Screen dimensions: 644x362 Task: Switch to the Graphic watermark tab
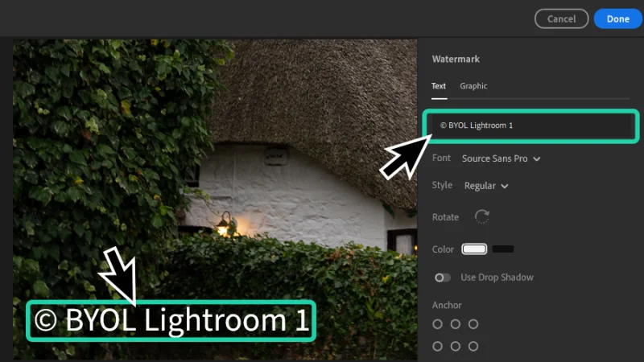[473, 86]
